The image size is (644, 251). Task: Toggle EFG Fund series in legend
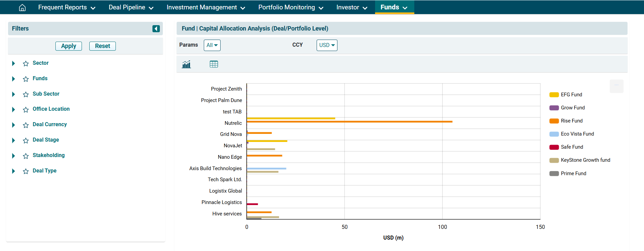tap(571, 95)
